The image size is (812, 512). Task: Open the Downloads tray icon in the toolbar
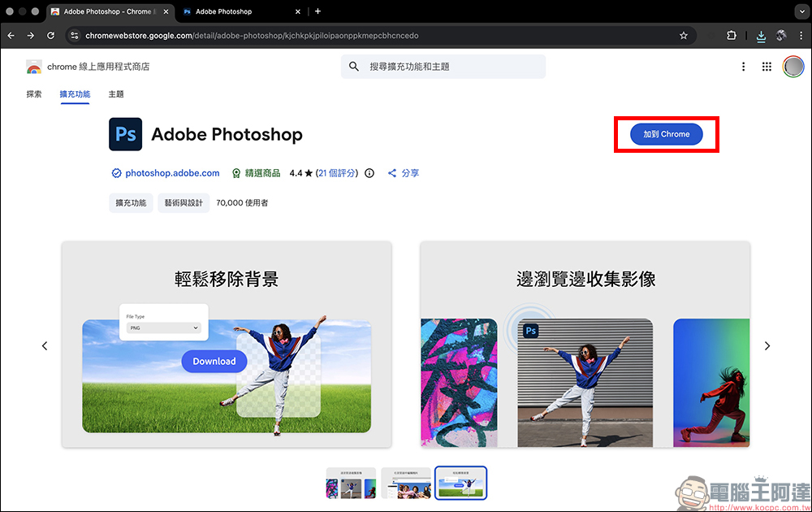(x=761, y=36)
